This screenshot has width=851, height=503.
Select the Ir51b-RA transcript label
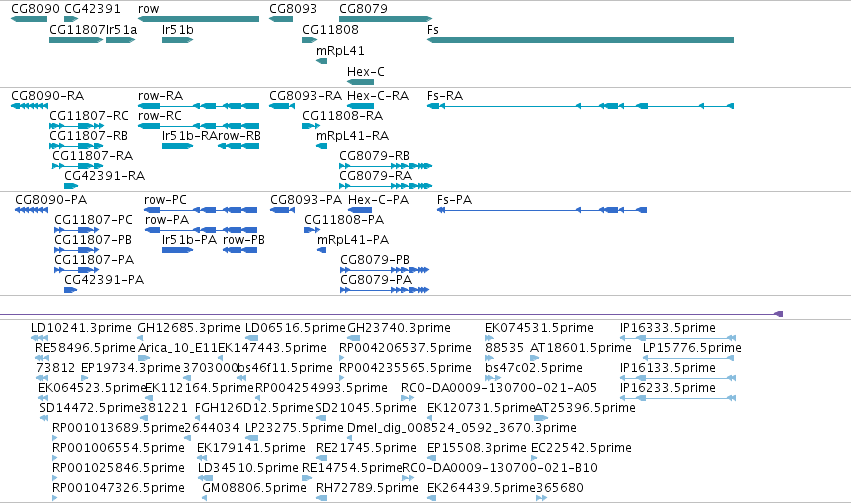[189, 136]
